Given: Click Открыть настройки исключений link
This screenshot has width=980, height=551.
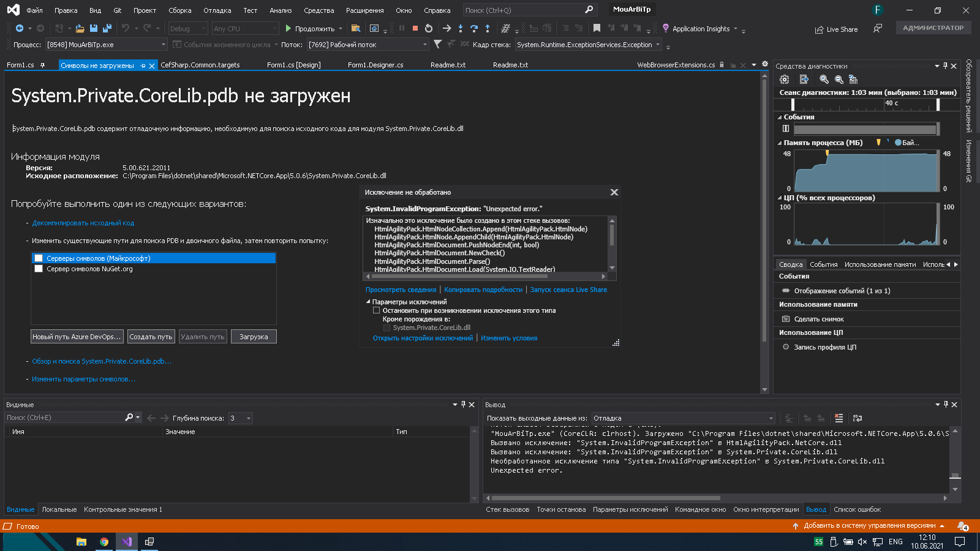Looking at the screenshot, I should coord(423,338).
